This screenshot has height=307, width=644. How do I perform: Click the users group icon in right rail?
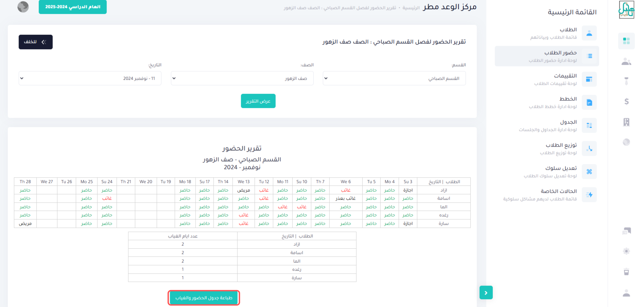click(626, 61)
